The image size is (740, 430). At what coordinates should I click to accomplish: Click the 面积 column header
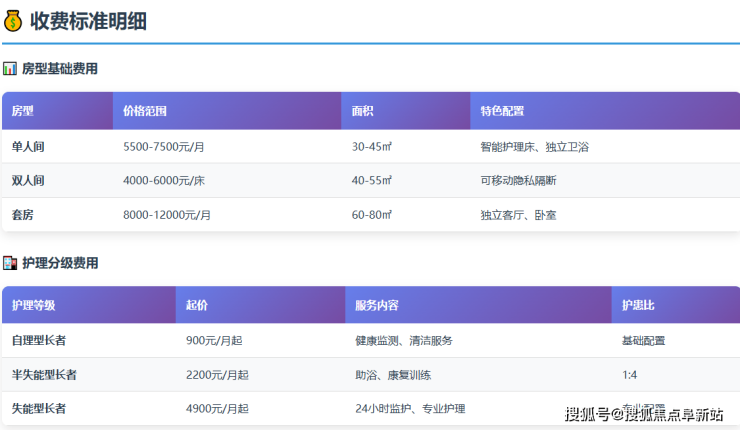pyautogui.click(x=362, y=111)
